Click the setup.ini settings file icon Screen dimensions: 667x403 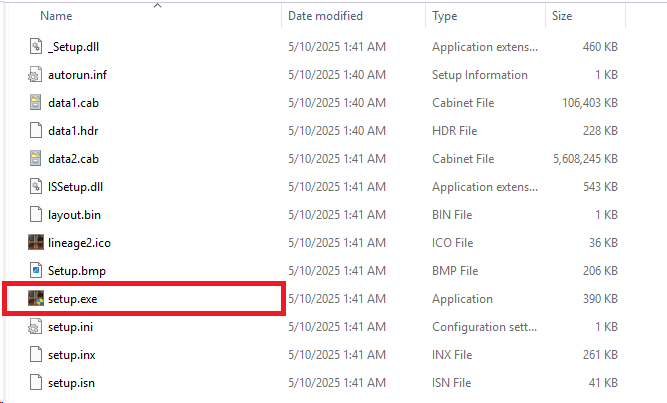pos(35,326)
